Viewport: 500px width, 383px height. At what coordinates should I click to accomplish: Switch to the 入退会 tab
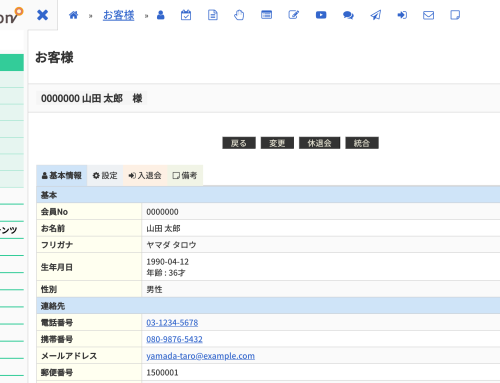(145, 175)
